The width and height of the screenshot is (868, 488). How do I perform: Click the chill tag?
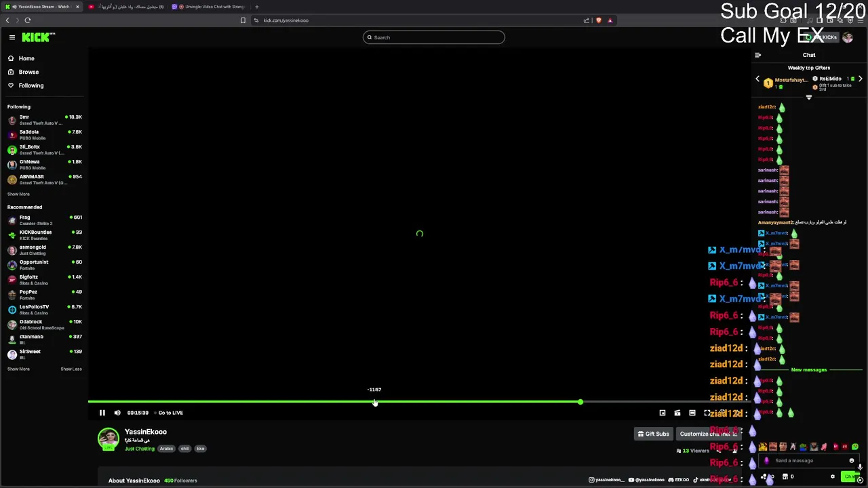(x=184, y=449)
